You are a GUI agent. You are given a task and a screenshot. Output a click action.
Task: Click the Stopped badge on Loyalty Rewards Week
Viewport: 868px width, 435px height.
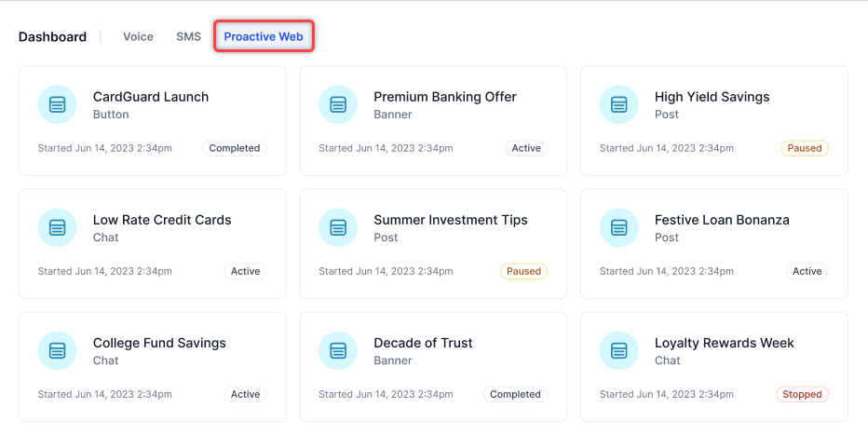(802, 394)
